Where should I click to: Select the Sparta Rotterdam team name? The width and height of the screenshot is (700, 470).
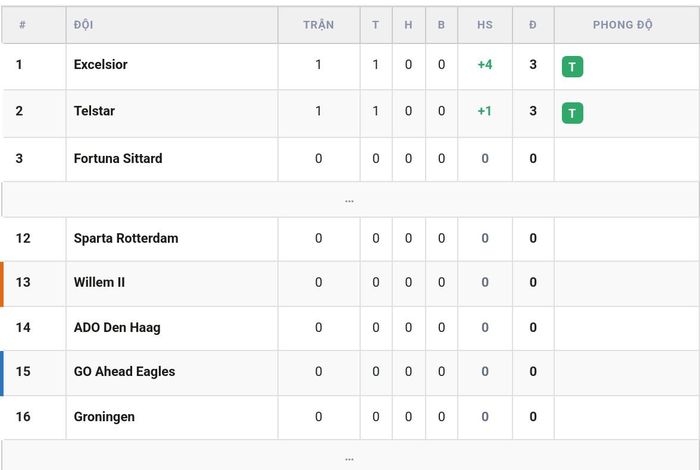pos(126,238)
